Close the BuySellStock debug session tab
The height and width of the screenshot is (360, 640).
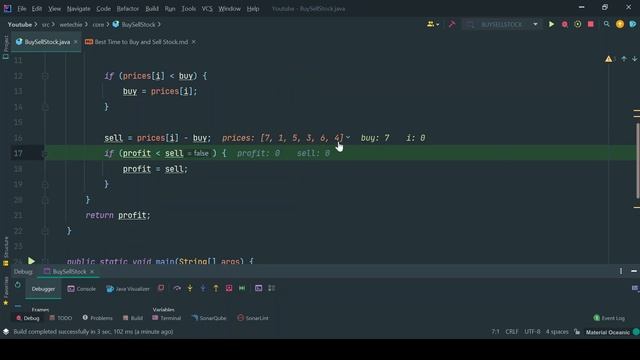(92, 271)
